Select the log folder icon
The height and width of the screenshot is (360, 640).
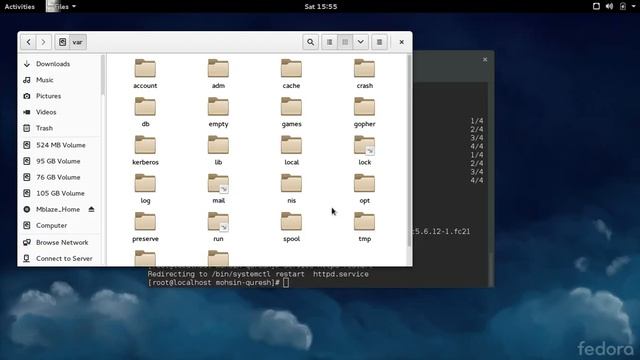(145, 184)
